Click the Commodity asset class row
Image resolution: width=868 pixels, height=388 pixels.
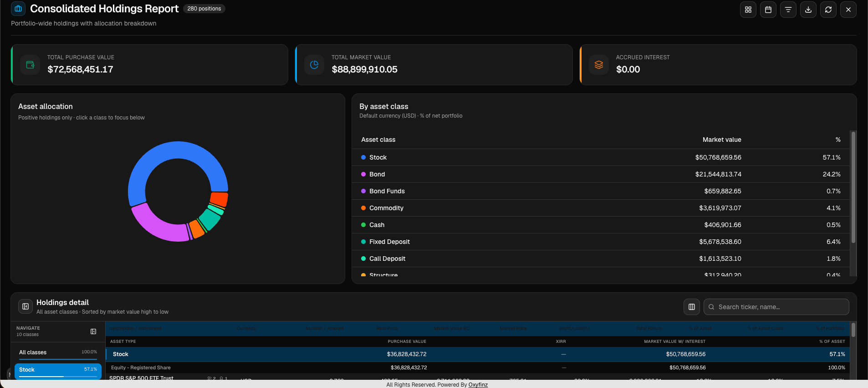pyautogui.click(x=601, y=208)
